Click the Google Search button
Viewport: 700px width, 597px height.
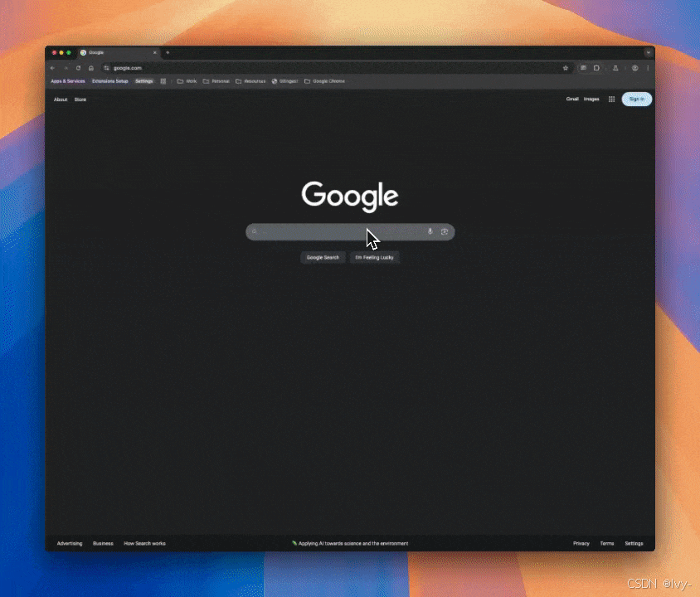click(x=323, y=257)
